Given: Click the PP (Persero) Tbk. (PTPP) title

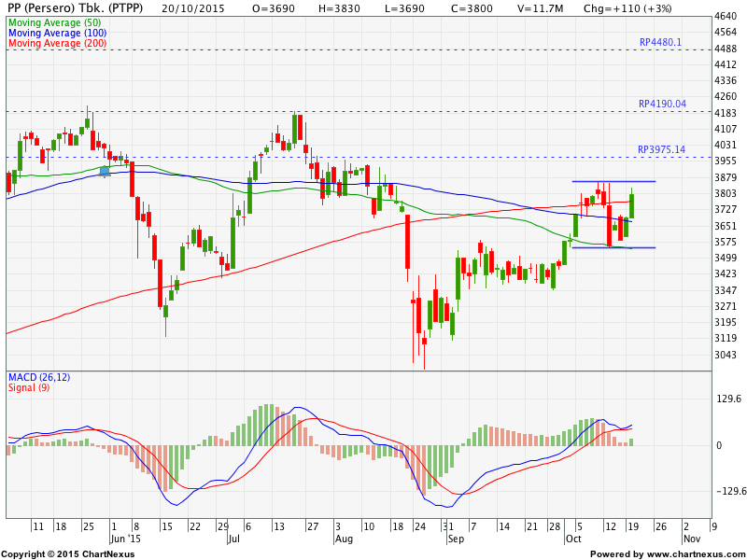Looking at the screenshot, I should 74,7.
